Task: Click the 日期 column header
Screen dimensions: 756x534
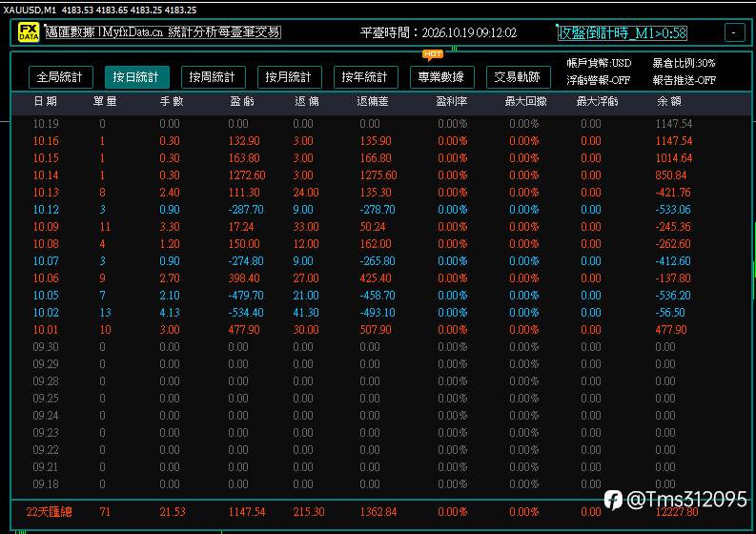Action: pyautogui.click(x=46, y=101)
